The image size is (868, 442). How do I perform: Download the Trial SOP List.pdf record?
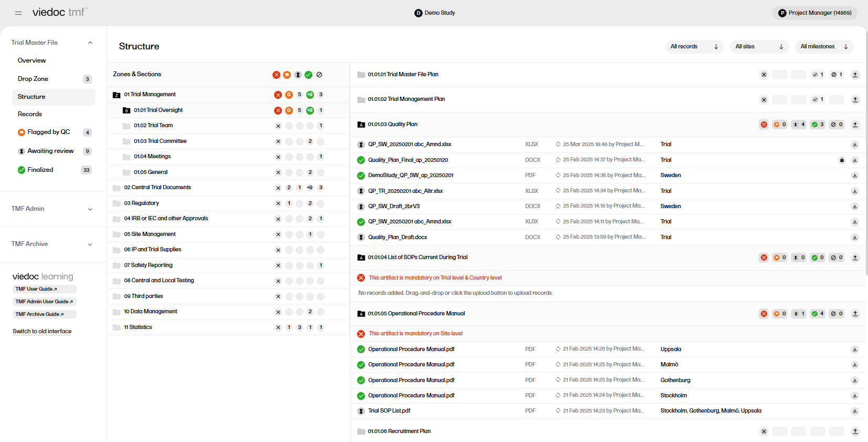click(855, 411)
